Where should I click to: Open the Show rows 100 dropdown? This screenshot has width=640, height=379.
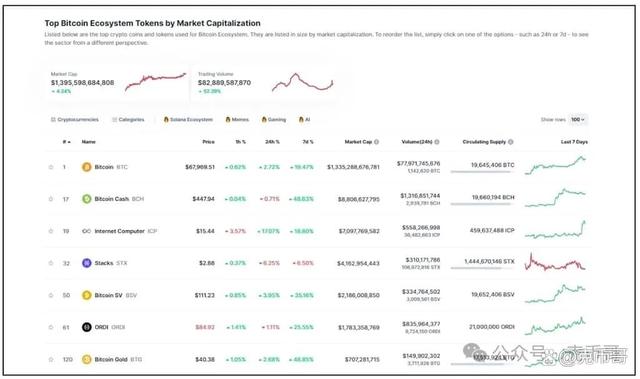(578, 120)
